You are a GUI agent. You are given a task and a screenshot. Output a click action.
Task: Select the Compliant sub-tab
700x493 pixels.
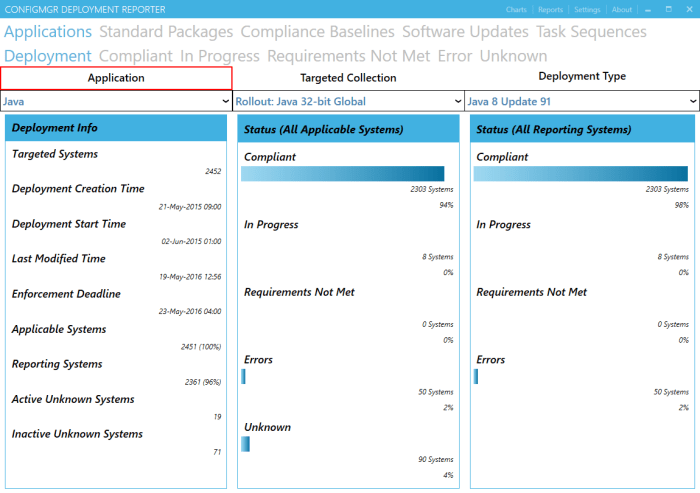tap(136, 56)
